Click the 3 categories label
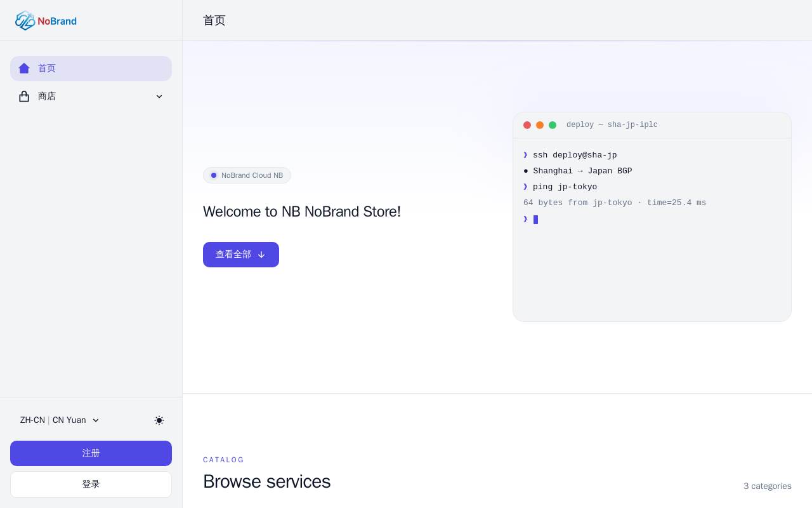This screenshot has width=812, height=508. [768, 486]
